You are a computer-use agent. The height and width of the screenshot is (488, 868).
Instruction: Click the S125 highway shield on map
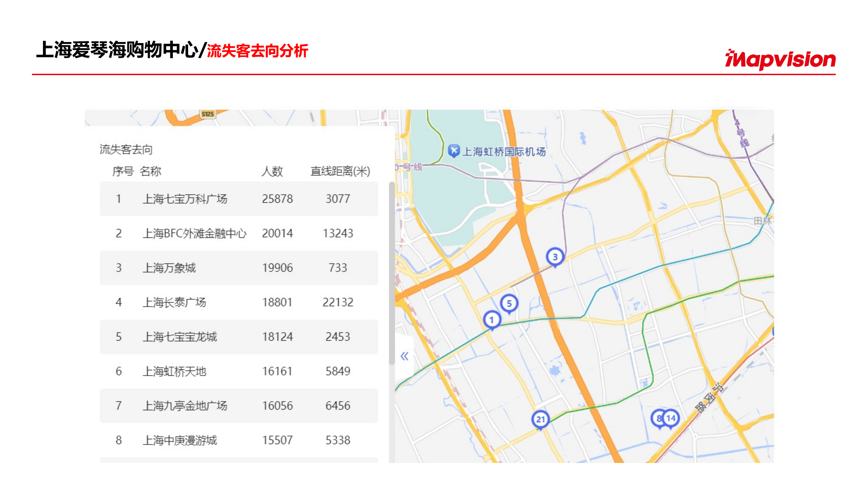point(208,114)
